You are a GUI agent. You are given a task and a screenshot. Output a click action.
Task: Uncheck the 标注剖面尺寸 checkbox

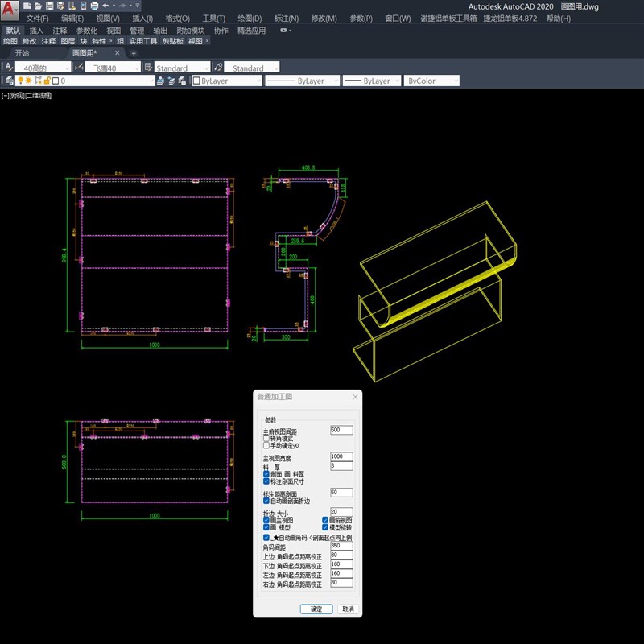[x=266, y=481]
